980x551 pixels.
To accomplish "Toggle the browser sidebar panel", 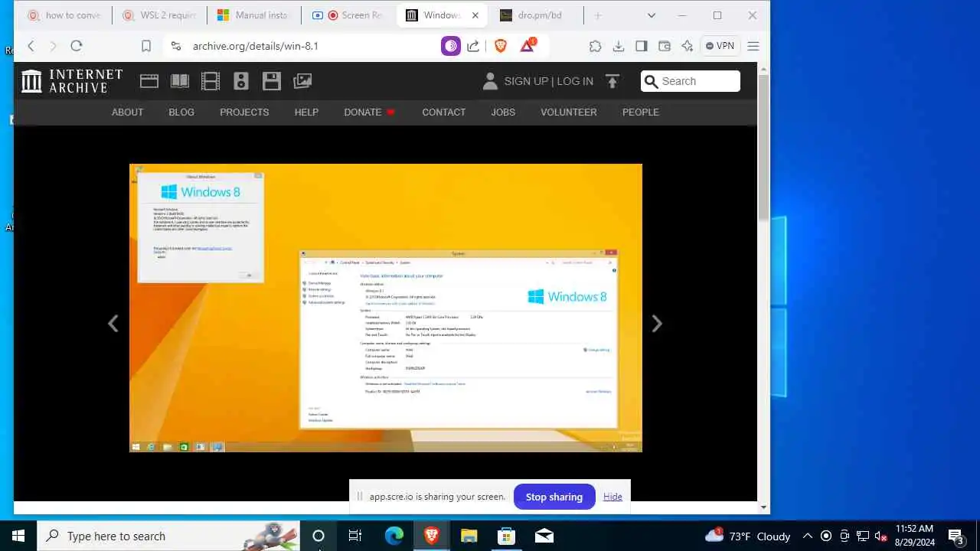I will (642, 46).
